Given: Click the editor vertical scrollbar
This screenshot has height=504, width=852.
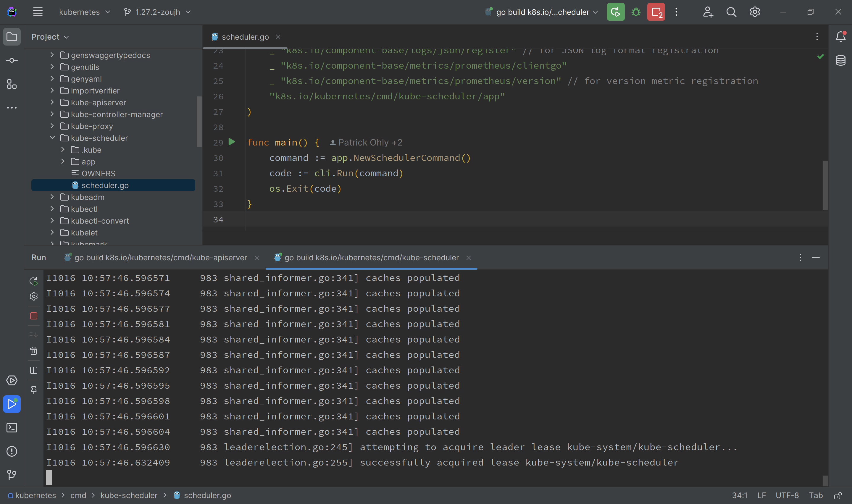Looking at the screenshot, I should [825, 185].
